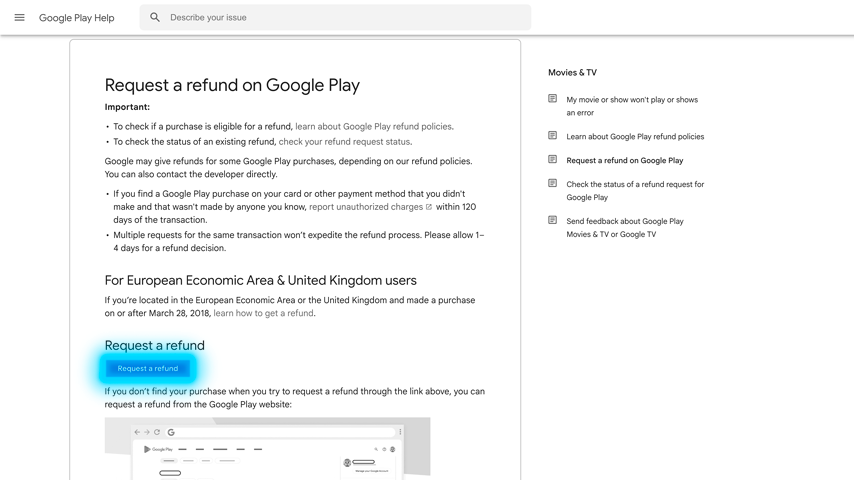
Task: Click article icon beside 'Request a refund on Google Play'
Action: (x=552, y=160)
